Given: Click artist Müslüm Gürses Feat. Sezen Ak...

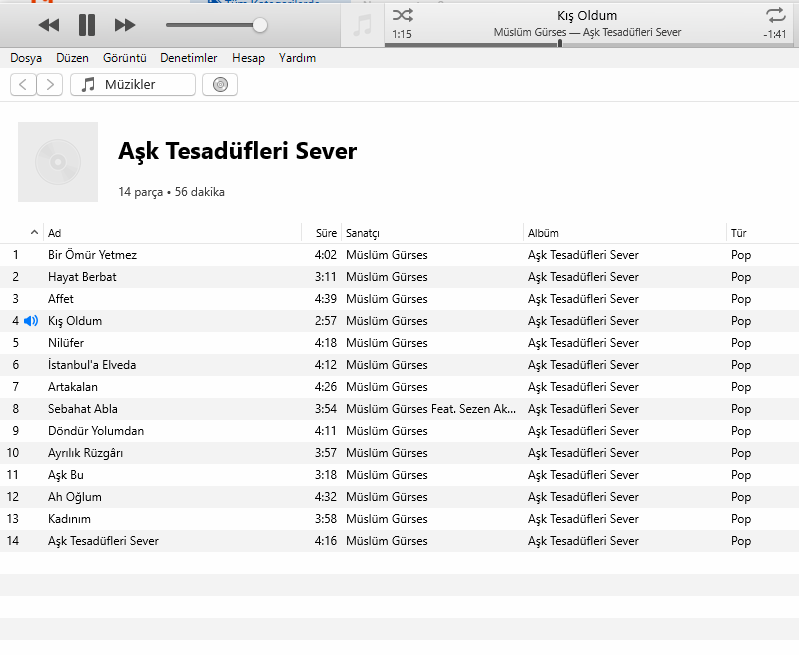Looking at the screenshot, I should click(431, 409).
